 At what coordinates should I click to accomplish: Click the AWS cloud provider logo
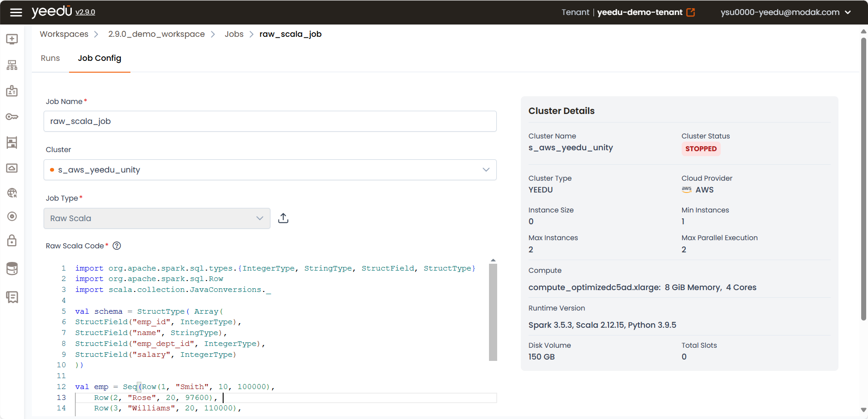point(686,189)
